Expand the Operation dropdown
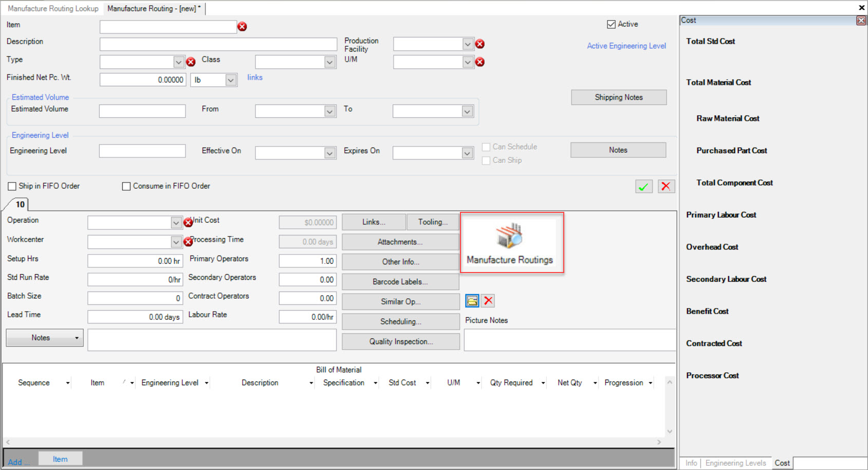 click(176, 223)
